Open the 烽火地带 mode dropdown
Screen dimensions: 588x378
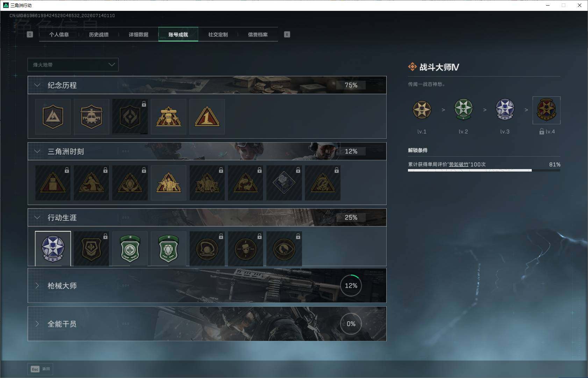click(x=73, y=65)
